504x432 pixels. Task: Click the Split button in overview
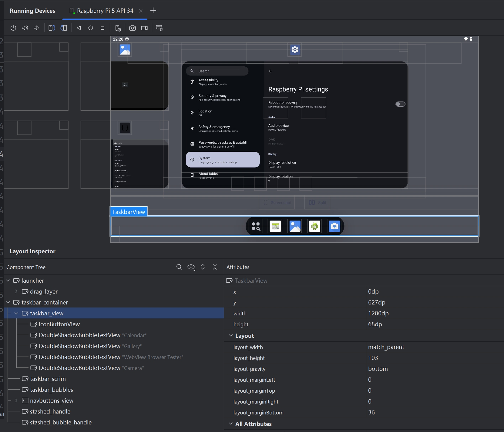coord(317,202)
